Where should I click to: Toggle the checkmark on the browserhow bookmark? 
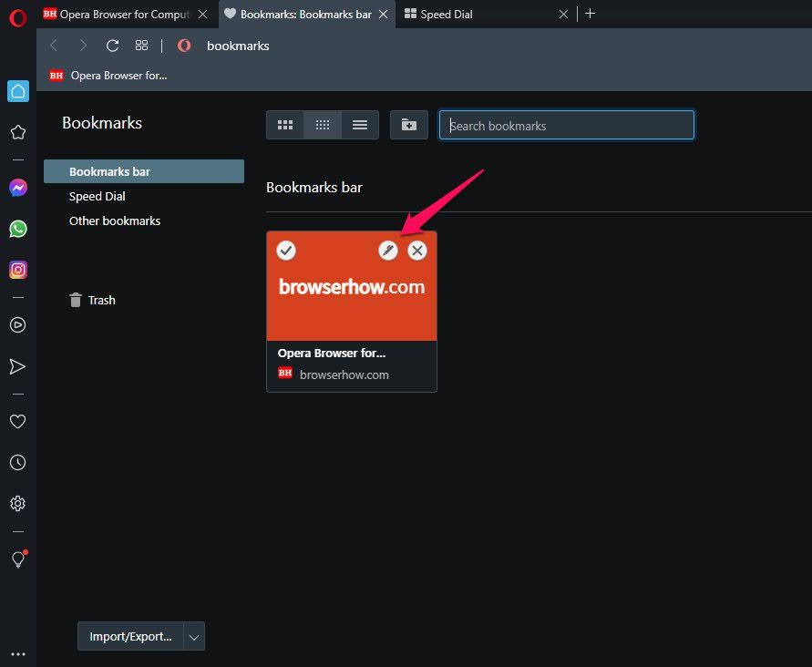coord(286,251)
